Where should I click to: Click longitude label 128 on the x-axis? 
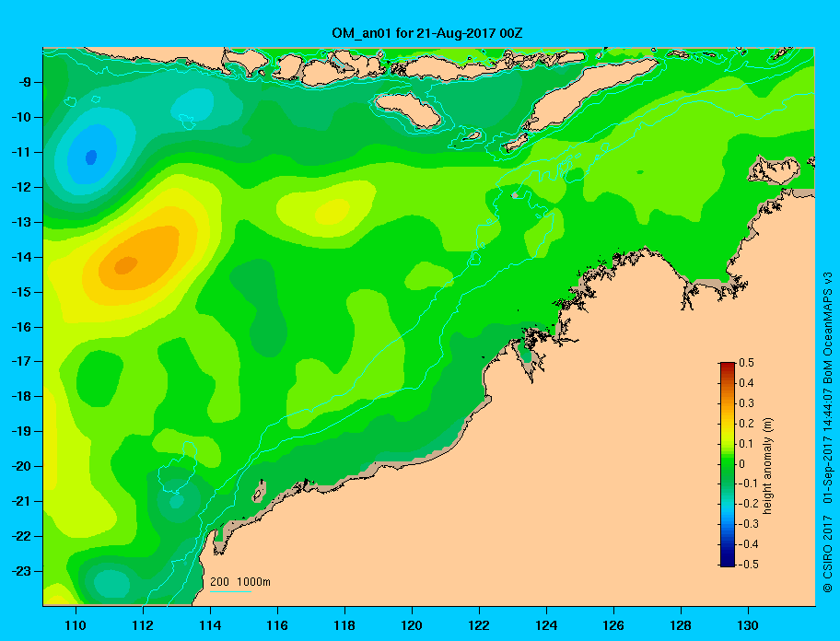pyautogui.click(x=681, y=625)
